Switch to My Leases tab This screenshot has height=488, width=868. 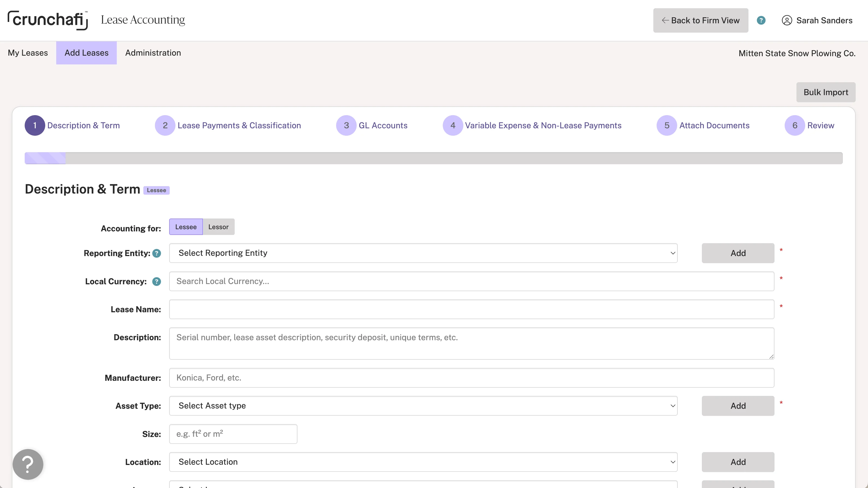click(28, 53)
